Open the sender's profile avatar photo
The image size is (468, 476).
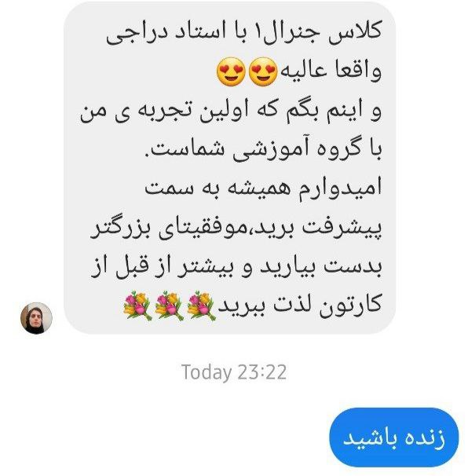[36, 318]
